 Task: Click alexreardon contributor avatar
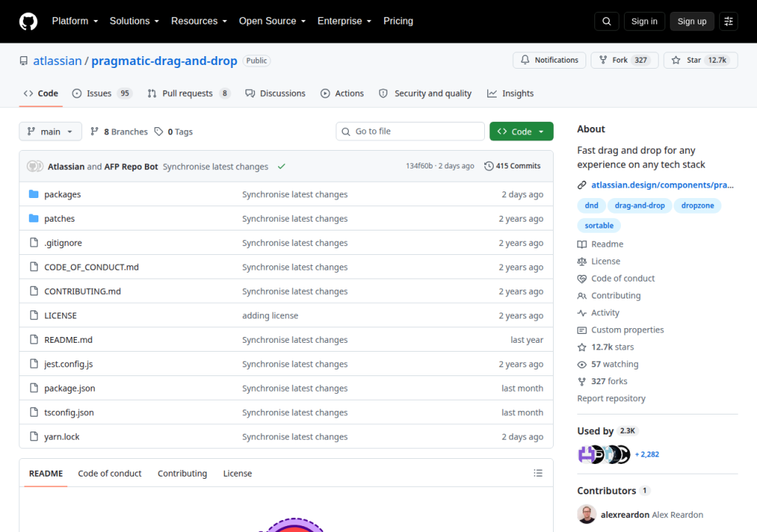pos(586,514)
